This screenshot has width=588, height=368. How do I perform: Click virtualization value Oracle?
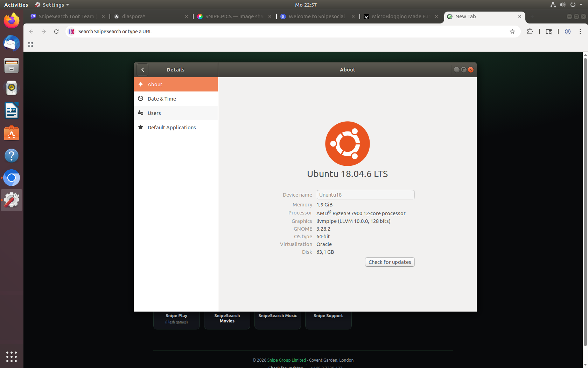[x=324, y=244]
